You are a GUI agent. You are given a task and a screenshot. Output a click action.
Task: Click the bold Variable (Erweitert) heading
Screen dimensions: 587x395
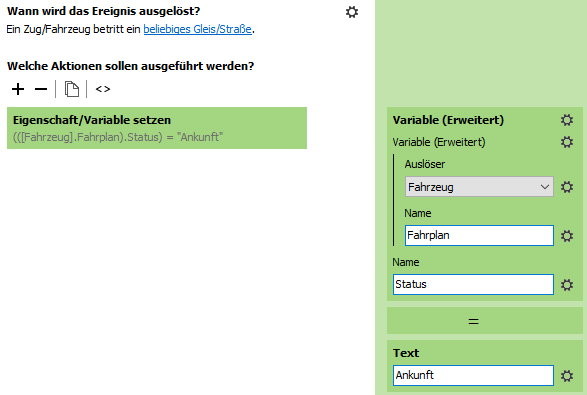click(448, 120)
